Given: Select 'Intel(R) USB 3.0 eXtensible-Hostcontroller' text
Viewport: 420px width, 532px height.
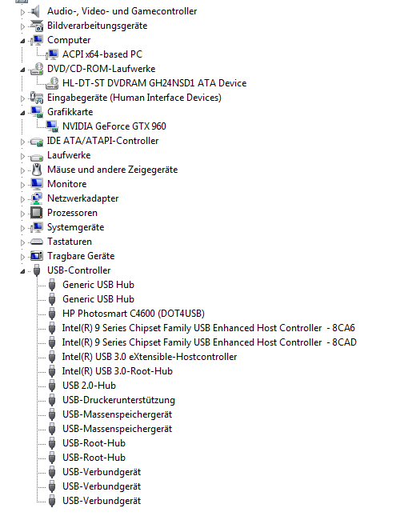Looking at the screenshot, I should (x=150, y=357).
